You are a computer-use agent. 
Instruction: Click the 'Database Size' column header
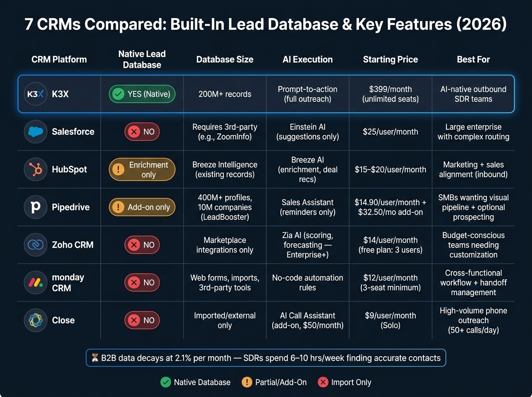(x=225, y=59)
